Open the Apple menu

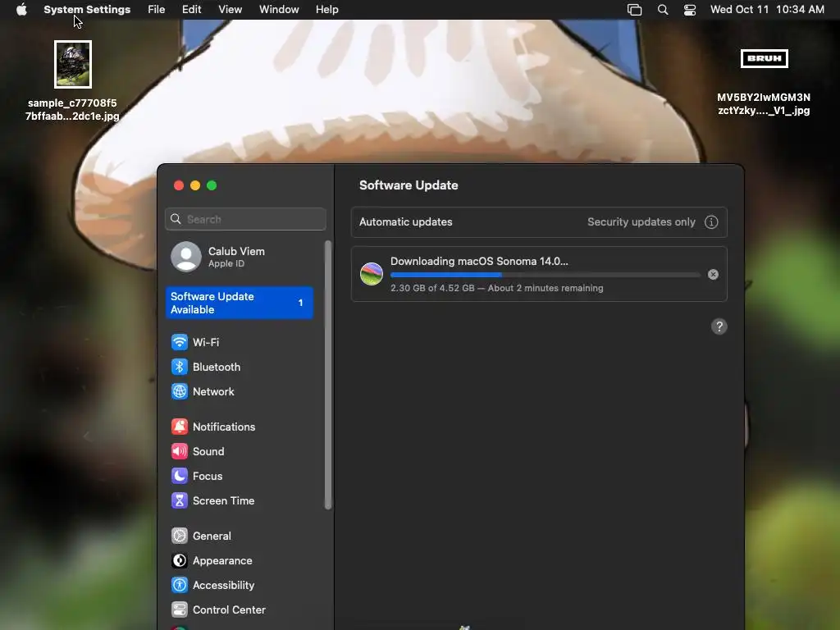[x=21, y=10]
